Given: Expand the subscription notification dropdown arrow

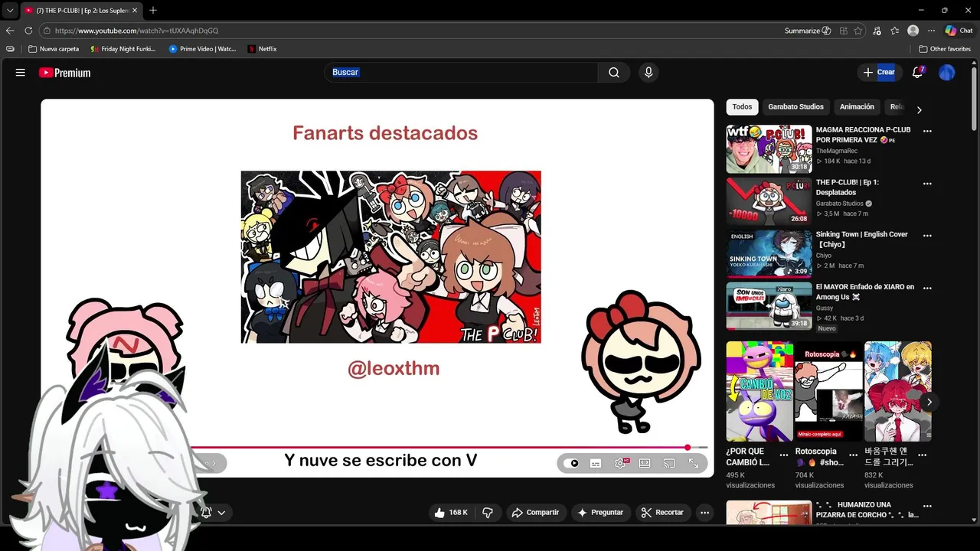Looking at the screenshot, I should click(x=221, y=513).
